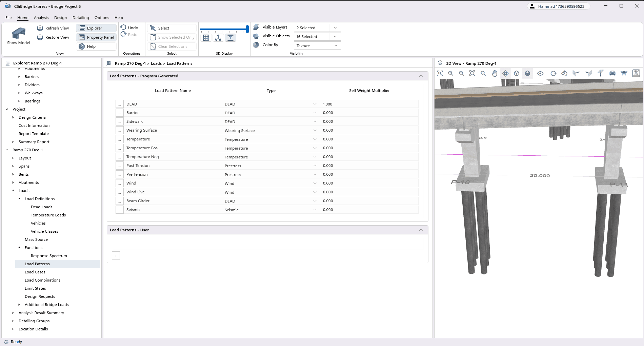
Task: Click the drone fly view icon
Action: [x=624, y=74]
